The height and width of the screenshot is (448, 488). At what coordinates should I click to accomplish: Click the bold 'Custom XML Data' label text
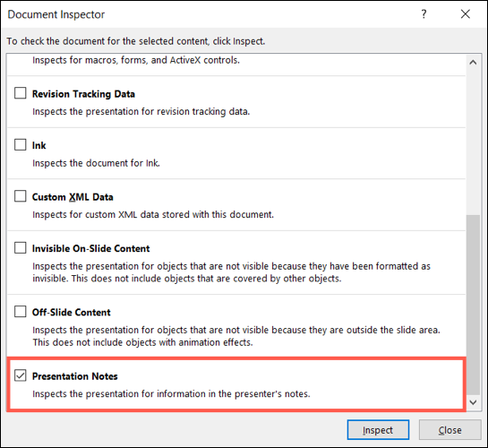(73, 197)
